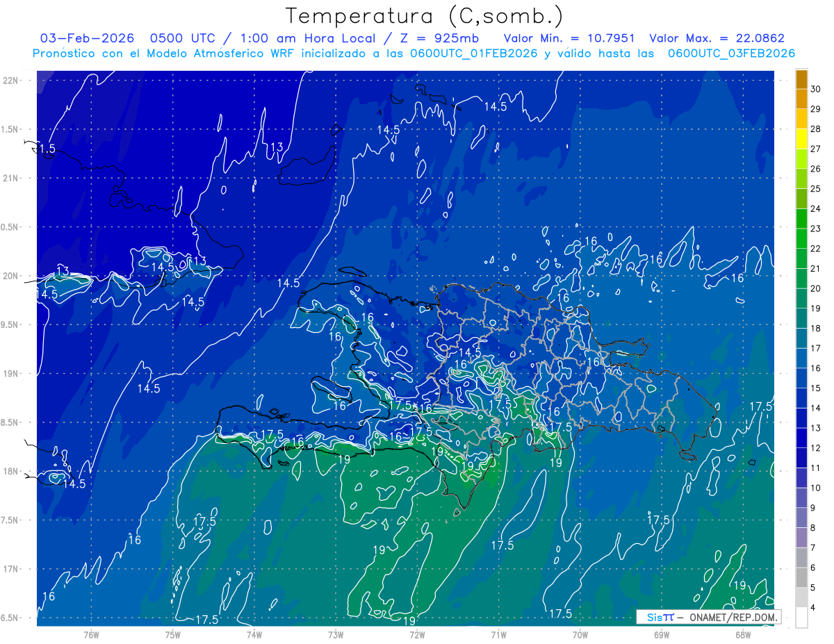This screenshot has width=834, height=644.
Task: Click the '71W' longitude axis label
Action: (498, 635)
